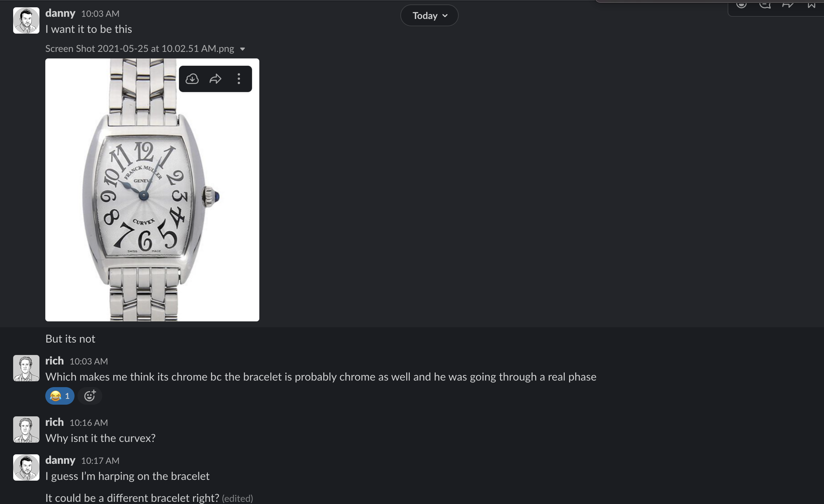This screenshot has height=504, width=824.
Task: Download the watch screenshot image
Action: point(192,79)
